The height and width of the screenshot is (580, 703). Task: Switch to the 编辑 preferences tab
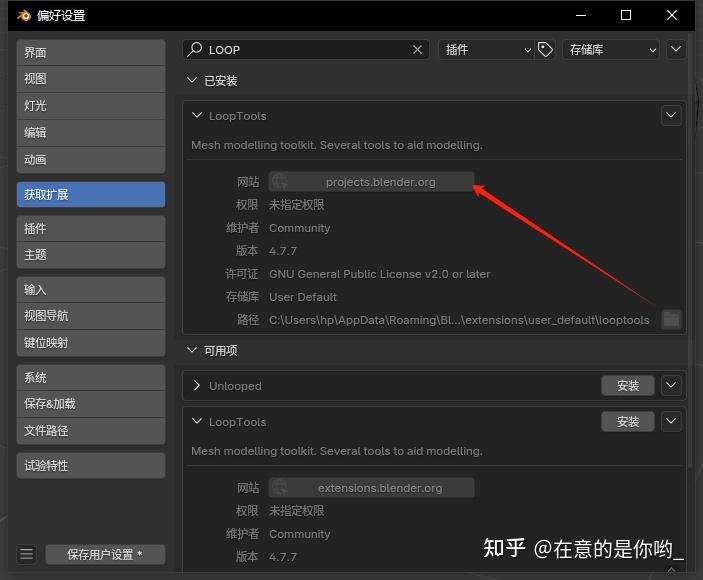pyautogui.click(x=91, y=133)
